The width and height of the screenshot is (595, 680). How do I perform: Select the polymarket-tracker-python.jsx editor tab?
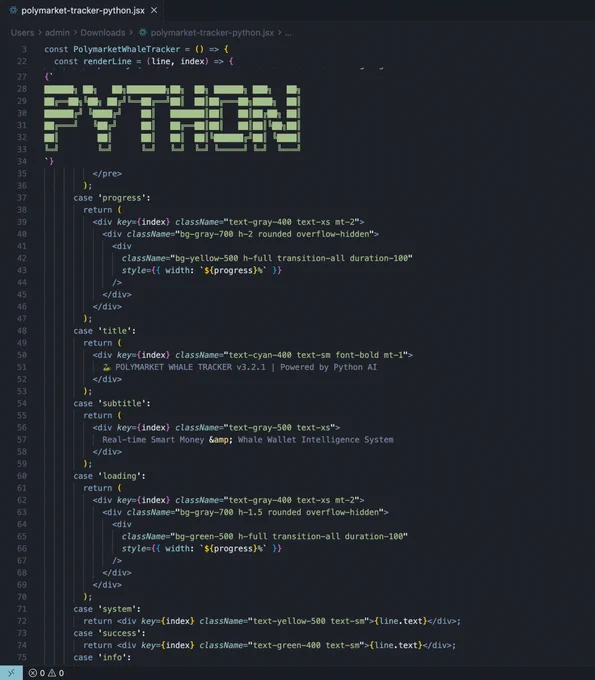(82, 10)
